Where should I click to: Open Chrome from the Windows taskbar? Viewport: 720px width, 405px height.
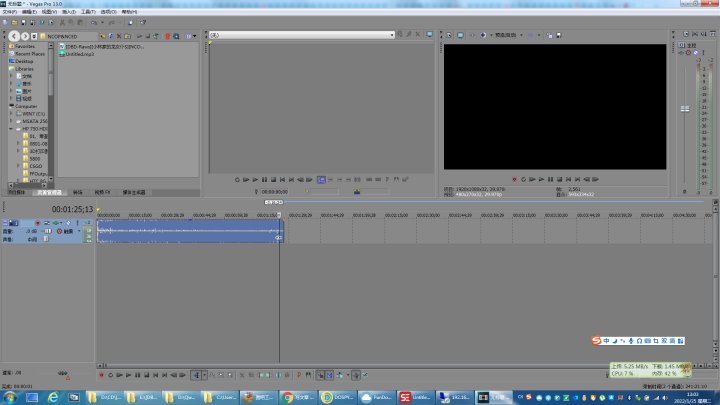click(288, 397)
